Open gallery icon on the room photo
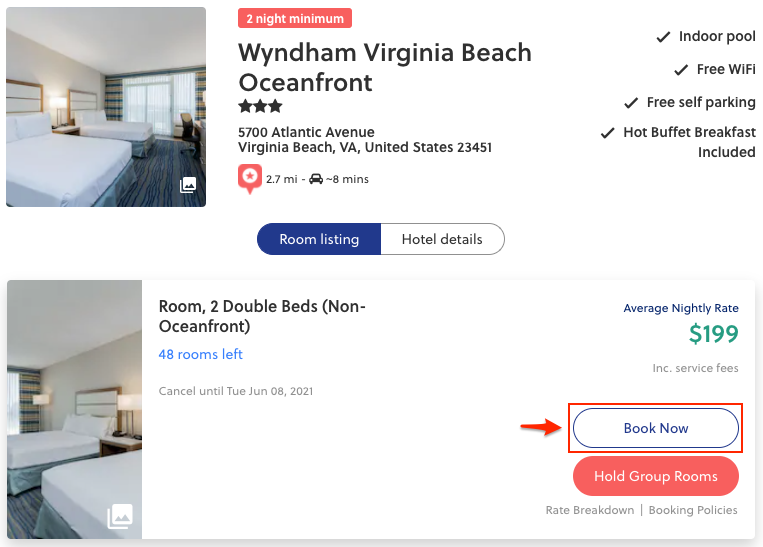Image resolution: width=763 pixels, height=547 pixels. [120, 516]
